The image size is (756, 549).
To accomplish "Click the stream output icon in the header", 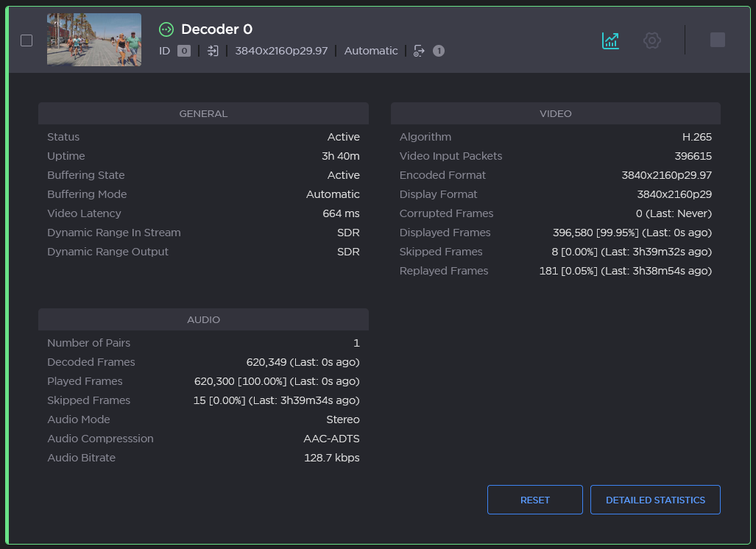I will [x=420, y=51].
